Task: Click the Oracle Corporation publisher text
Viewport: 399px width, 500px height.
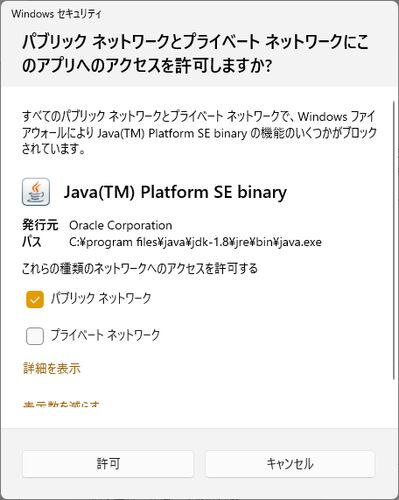Action: pyautogui.click(x=121, y=225)
